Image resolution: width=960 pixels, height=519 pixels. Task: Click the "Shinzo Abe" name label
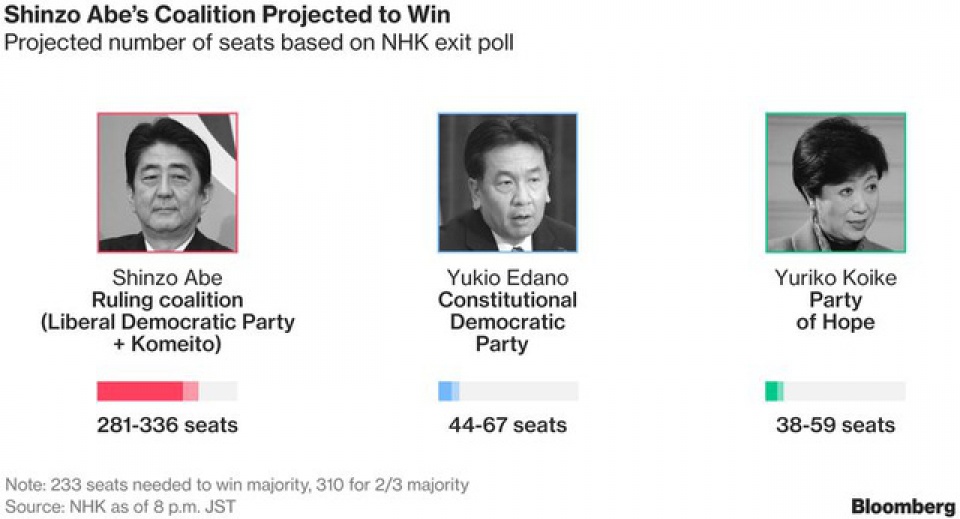[x=167, y=277]
